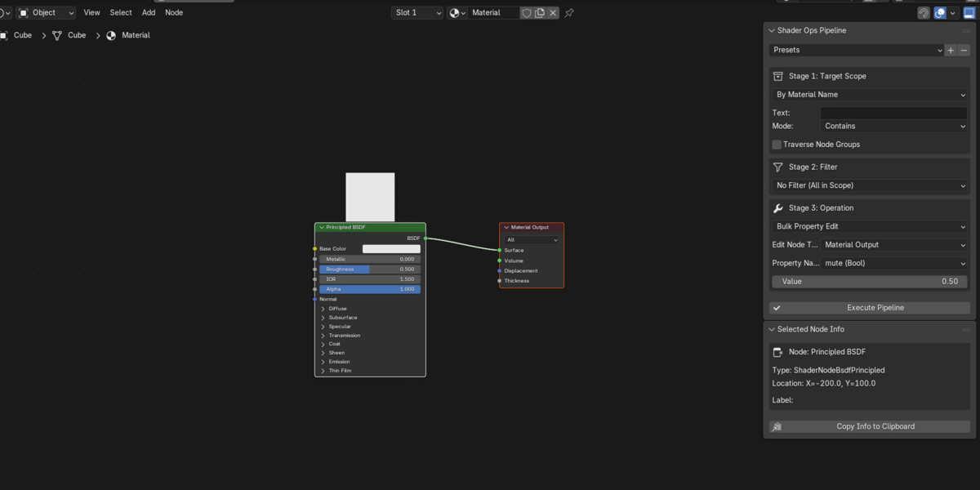The image size is (980, 490).
Task: Duplicate material with the new copy icon
Action: 540,13
